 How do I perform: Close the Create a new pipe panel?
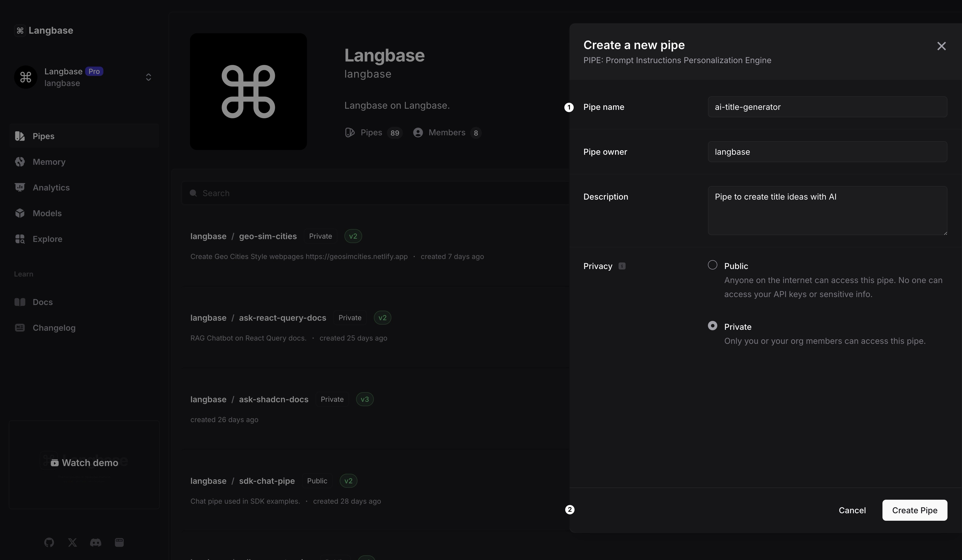[941, 46]
